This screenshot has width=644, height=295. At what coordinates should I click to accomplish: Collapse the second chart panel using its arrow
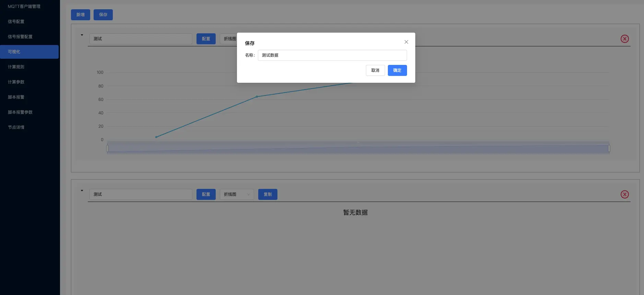pyautogui.click(x=82, y=191)
